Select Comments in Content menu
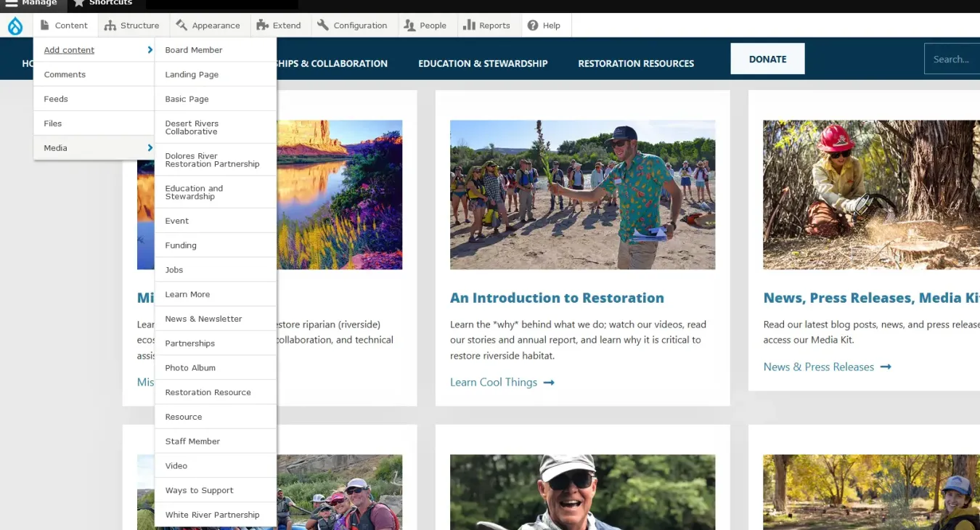The width and height of the screenshot is (980, 530). click(94, 75)
